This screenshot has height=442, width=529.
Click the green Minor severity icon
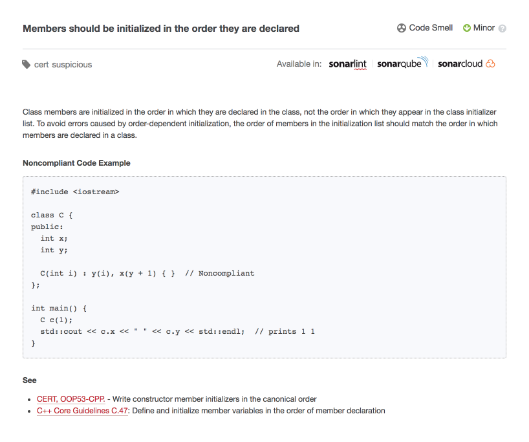467,28
